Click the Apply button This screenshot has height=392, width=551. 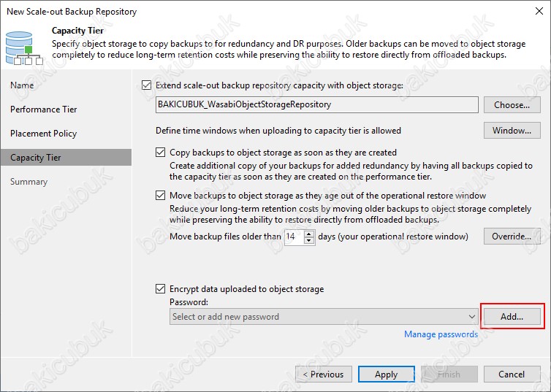(x=386, y=374)
